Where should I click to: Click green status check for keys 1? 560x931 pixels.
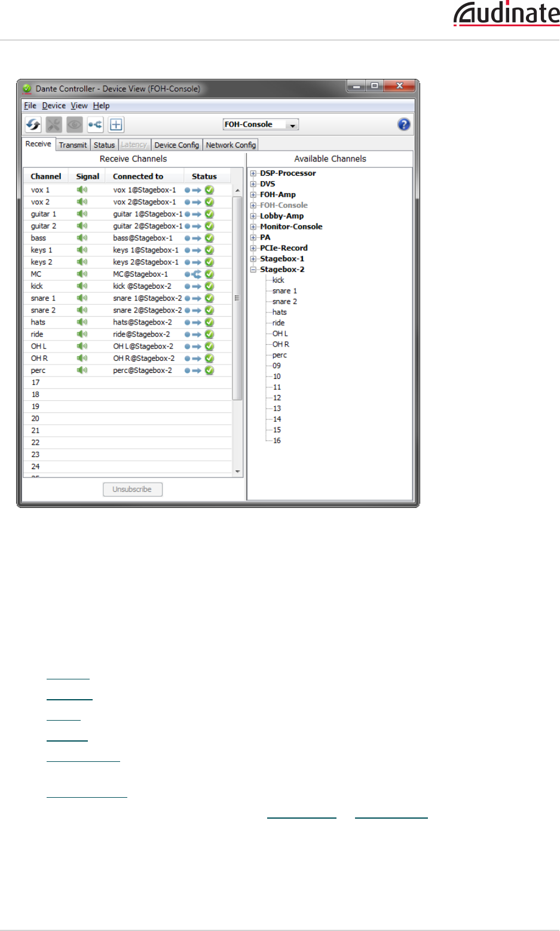point(209,250)
